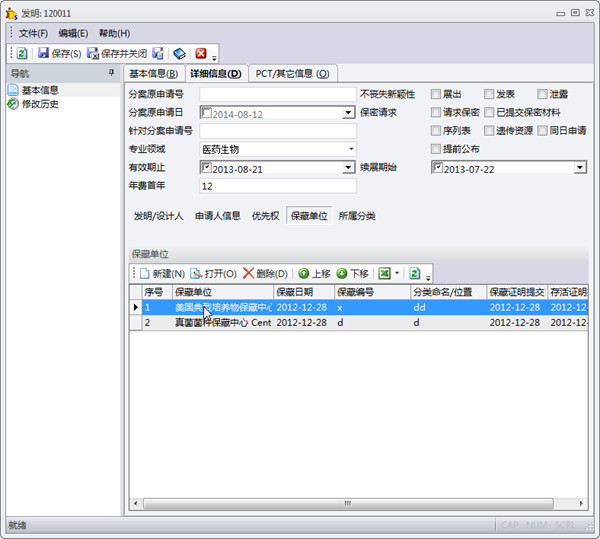The image size is (600, 539).
Task: Switch to the 申请人信息 sub-tab
Action: [217, 216]
